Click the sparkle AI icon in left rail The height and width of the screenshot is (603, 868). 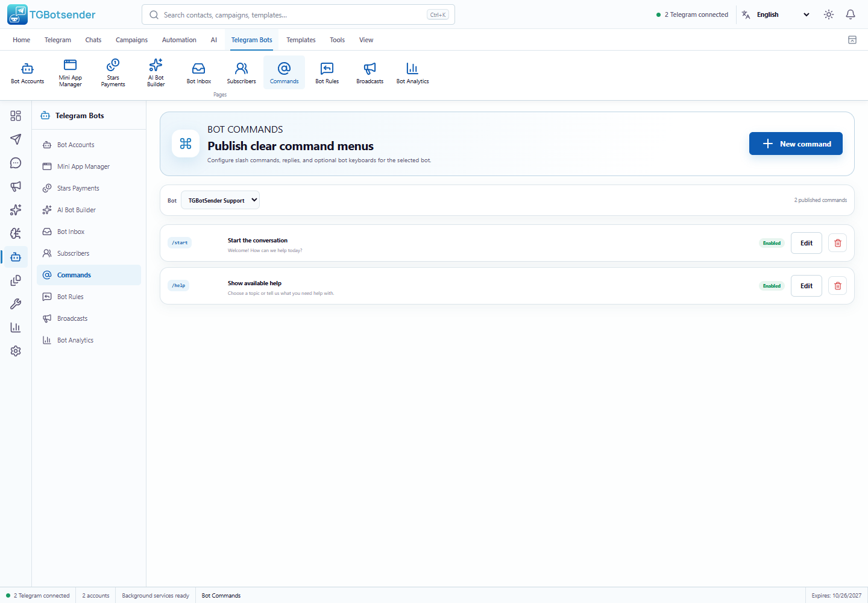tap(16, 210)
